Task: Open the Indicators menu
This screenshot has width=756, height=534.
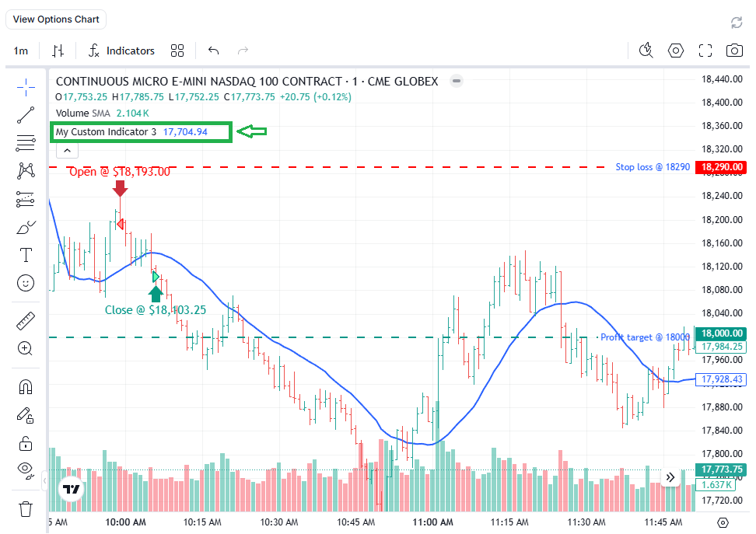Action: 121,51
